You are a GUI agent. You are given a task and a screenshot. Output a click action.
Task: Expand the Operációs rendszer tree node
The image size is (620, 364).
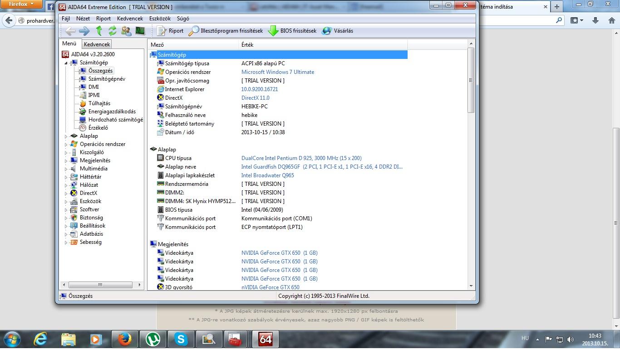tap(66, 144)
